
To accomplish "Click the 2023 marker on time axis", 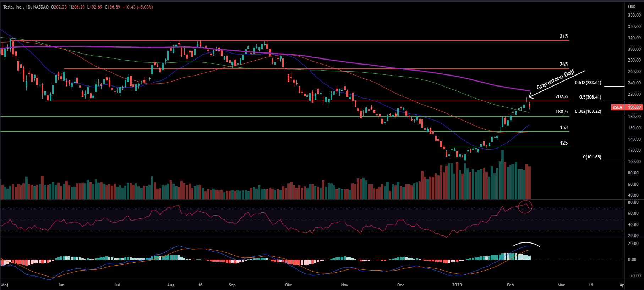I will 457,285.
